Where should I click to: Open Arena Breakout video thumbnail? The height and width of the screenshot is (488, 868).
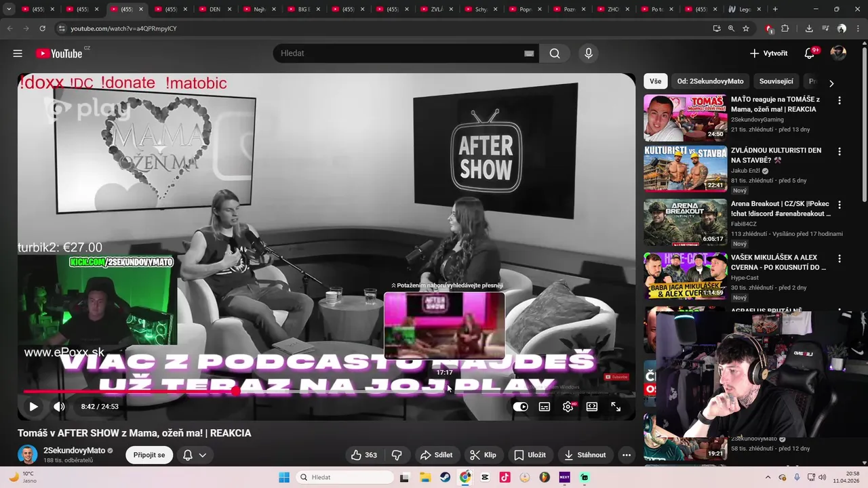tap(685, 222)
